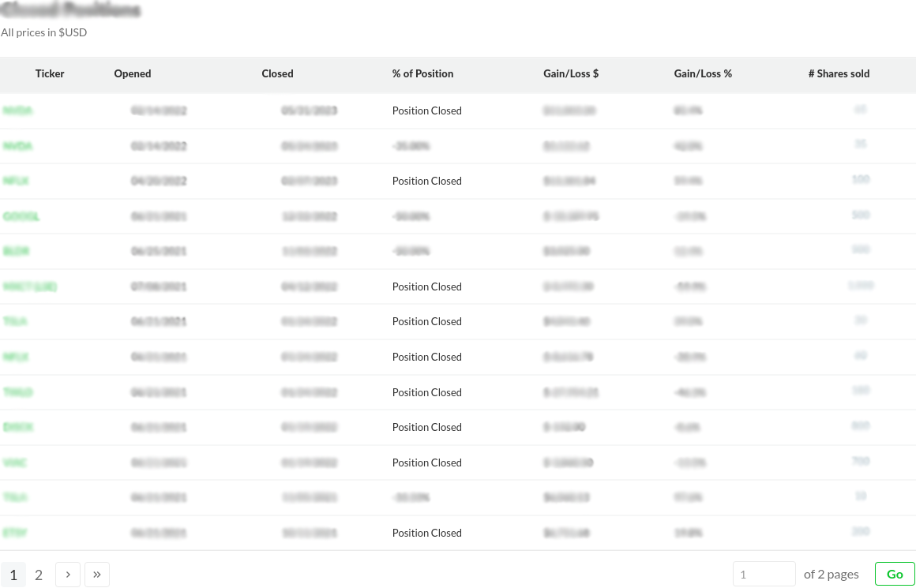This screenshot has width=916, height=588.
Task: Sort by the Opened column header
Action: (133, 73)
